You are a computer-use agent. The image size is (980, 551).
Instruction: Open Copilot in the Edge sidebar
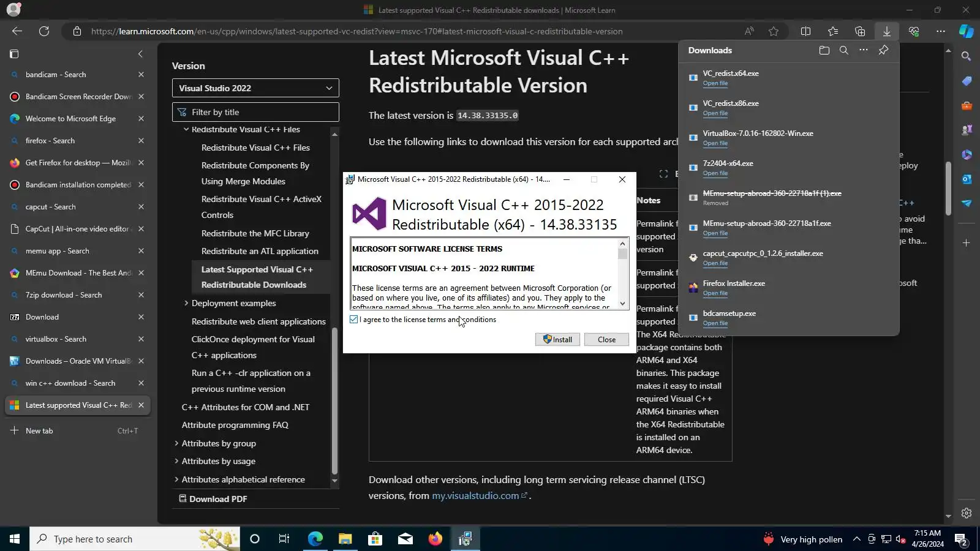[966, 31]
